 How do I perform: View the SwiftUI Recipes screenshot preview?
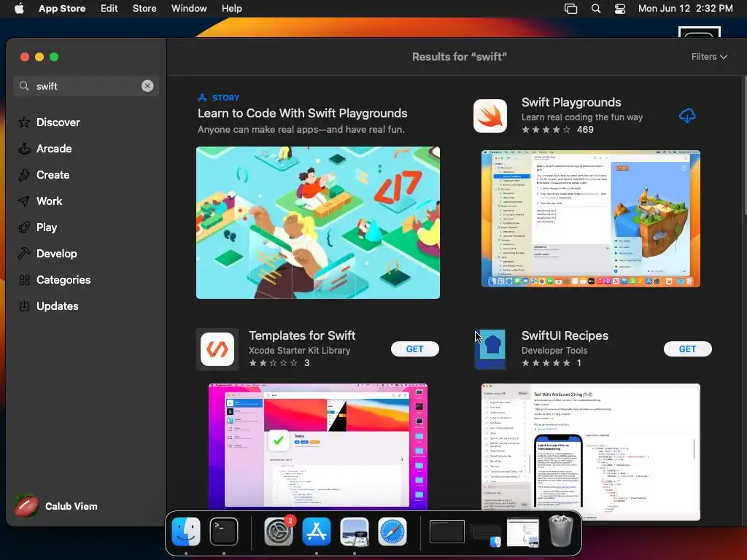coord(591,451)
